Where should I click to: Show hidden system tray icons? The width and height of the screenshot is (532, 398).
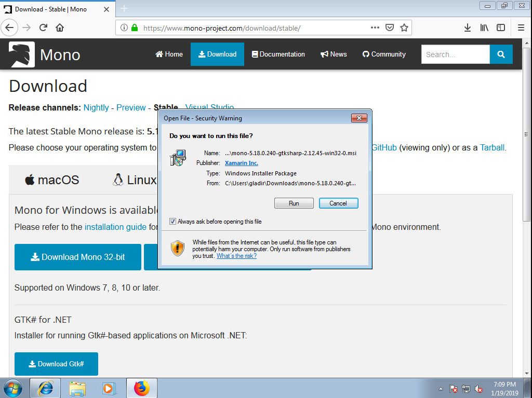(441, 389)
